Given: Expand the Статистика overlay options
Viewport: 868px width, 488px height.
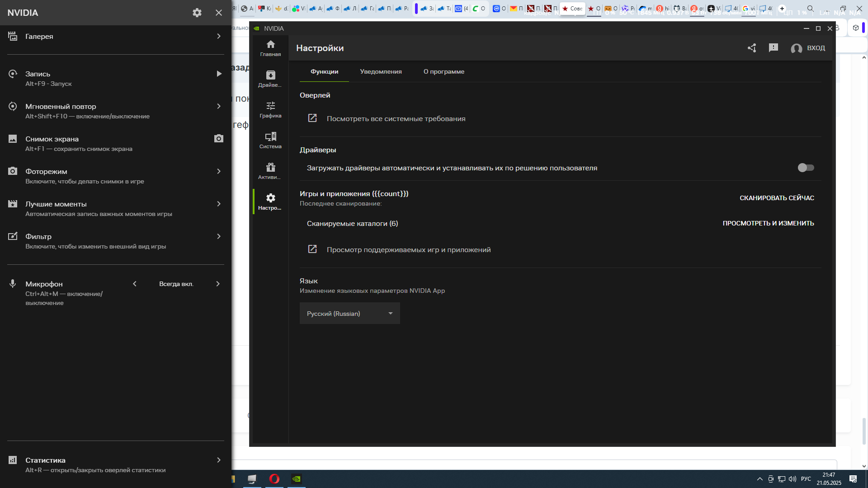Looking at the screenshot, I should tap(219, 460).
